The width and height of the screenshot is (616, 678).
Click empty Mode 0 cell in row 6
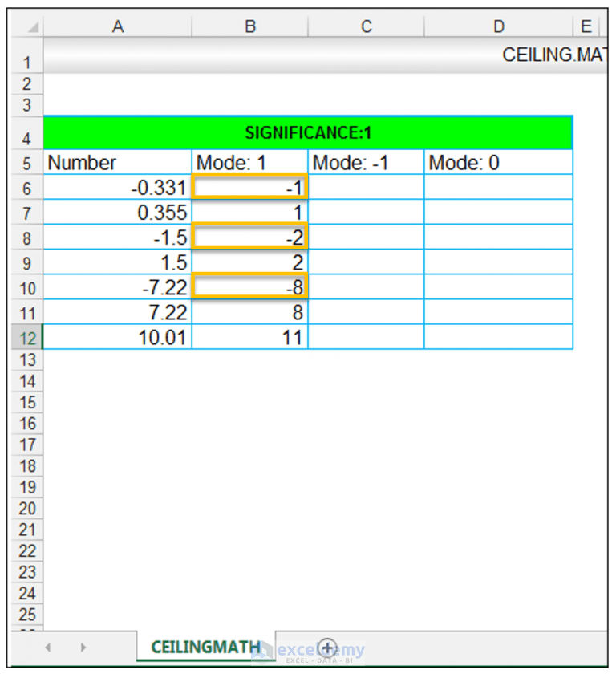point(498,187)
